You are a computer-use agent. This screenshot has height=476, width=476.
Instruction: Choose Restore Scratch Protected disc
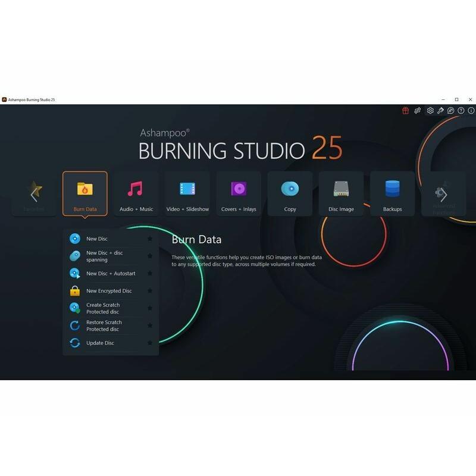coord(111,325)
